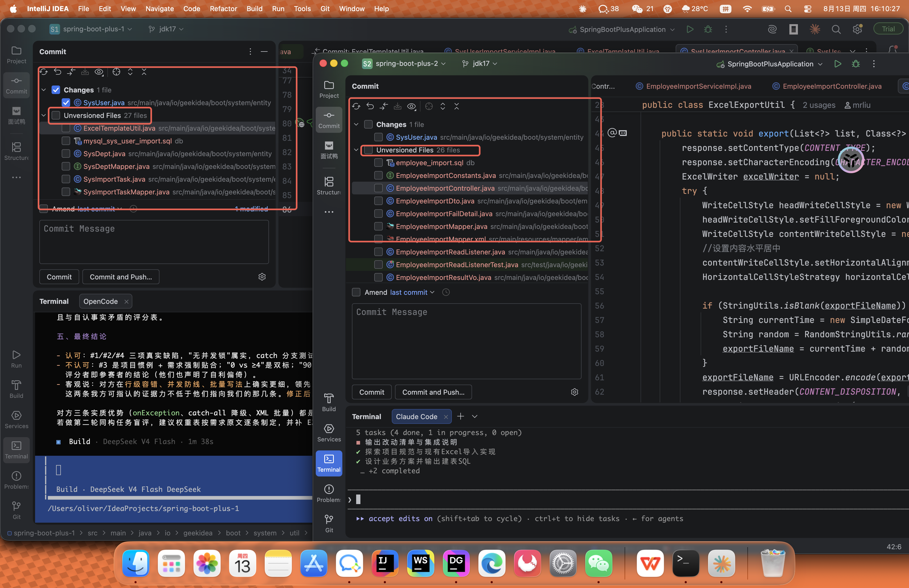Open commit options gear in spring-boot-plus-2
This screenshot has width=909, height=588.
[574, 392]
